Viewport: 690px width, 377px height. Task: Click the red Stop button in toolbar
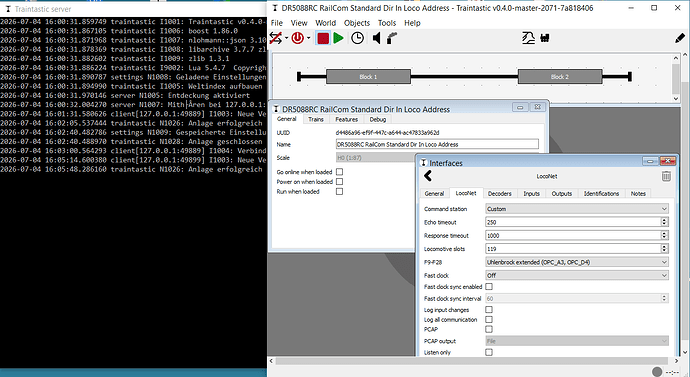(x=323, y=38)
